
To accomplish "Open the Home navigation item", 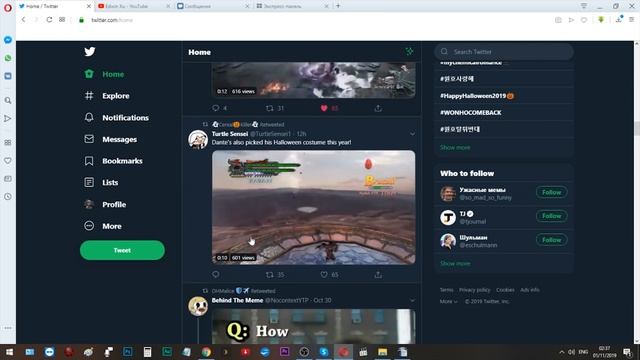I will [x=104, y=74].
